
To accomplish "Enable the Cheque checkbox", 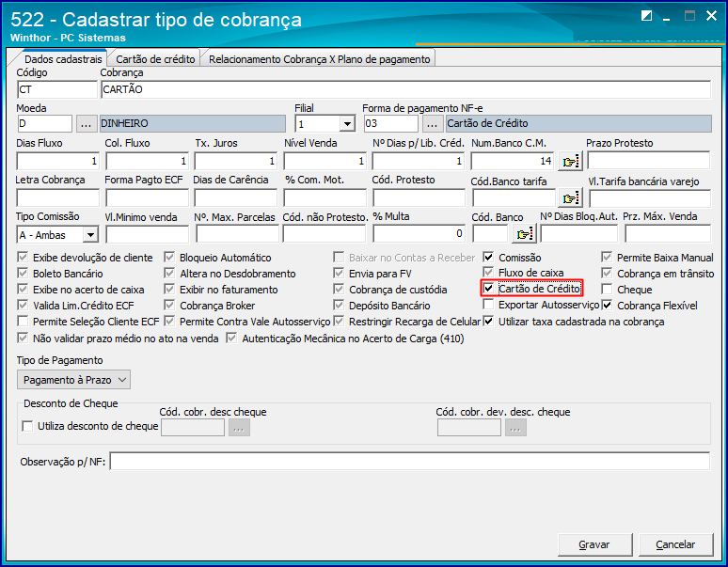I will pos(607,289).
